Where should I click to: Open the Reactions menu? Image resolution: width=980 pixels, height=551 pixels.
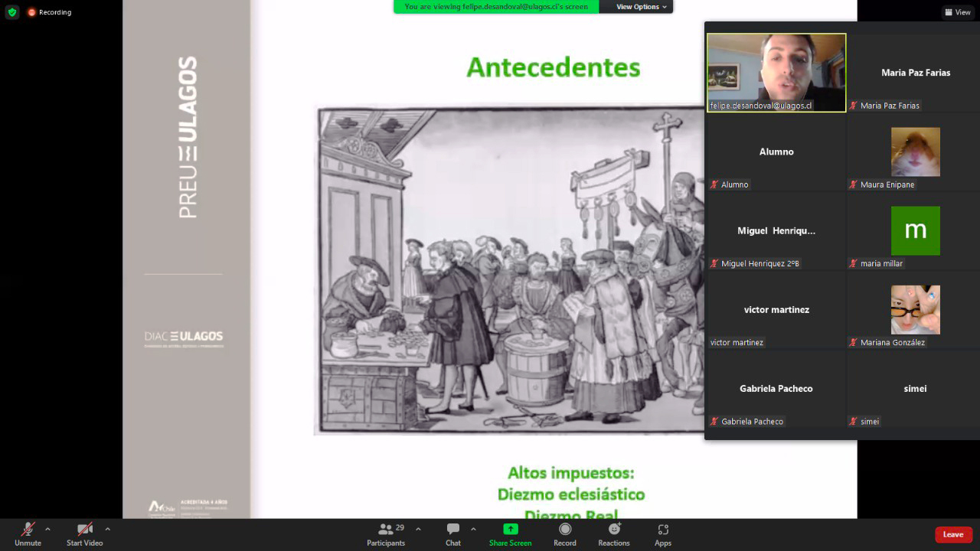[x=614, y=534]
